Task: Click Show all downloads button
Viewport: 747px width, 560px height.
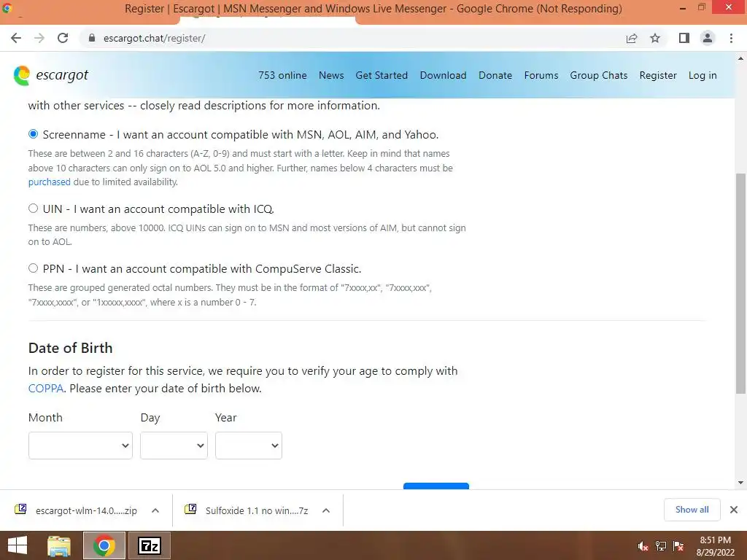Action: [692, 510]
